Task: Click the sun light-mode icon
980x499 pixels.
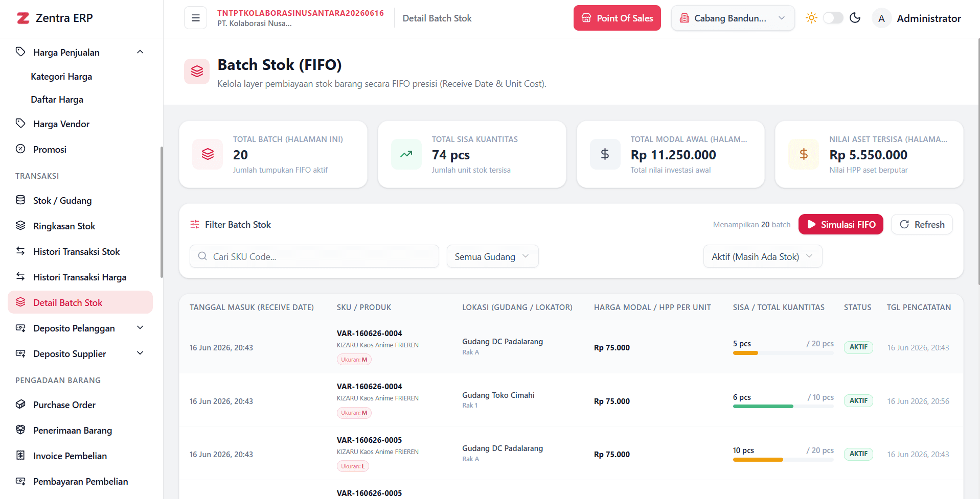Action: [811, 18]
